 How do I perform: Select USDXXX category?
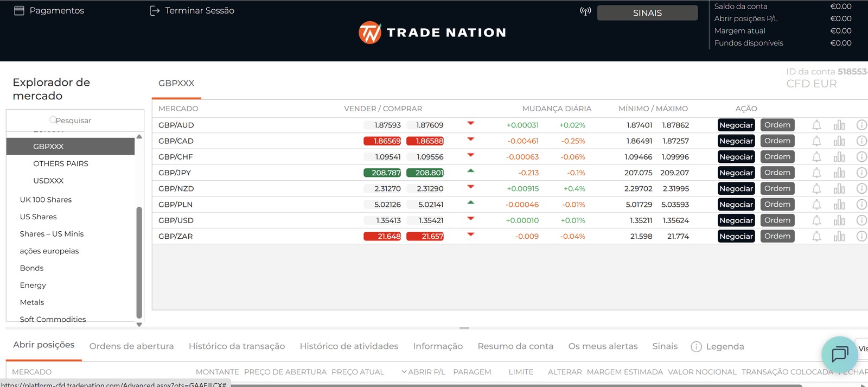pyautogui.click(x=48, y=181)
